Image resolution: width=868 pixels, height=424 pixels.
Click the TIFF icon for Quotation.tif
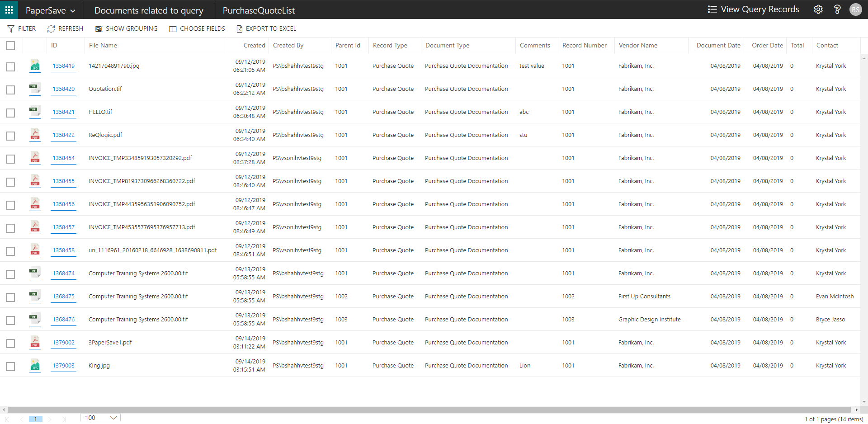click(35, 89)
